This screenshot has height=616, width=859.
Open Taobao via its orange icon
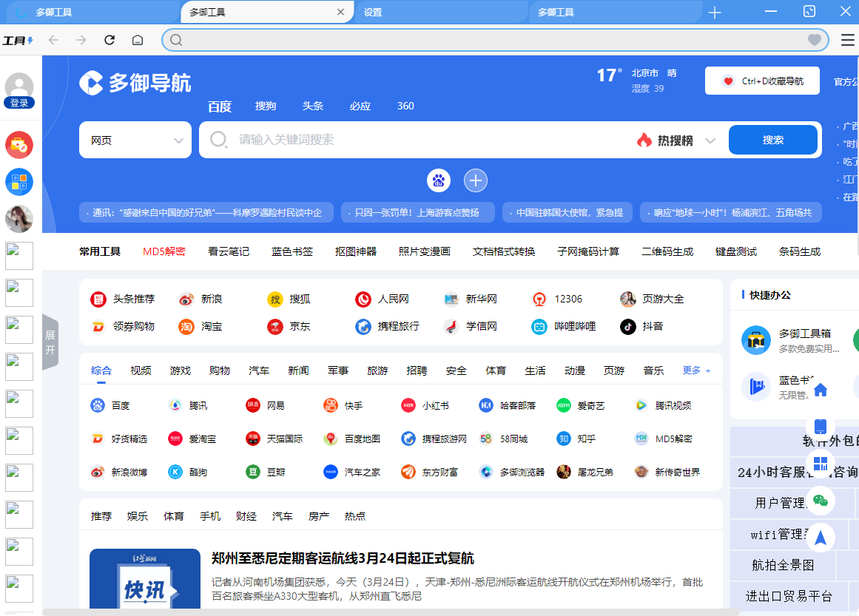(x=186, y=326)
